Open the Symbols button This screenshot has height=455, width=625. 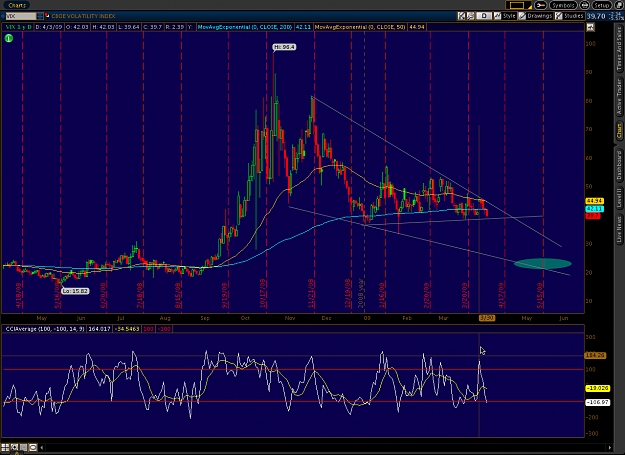[563, 5]
